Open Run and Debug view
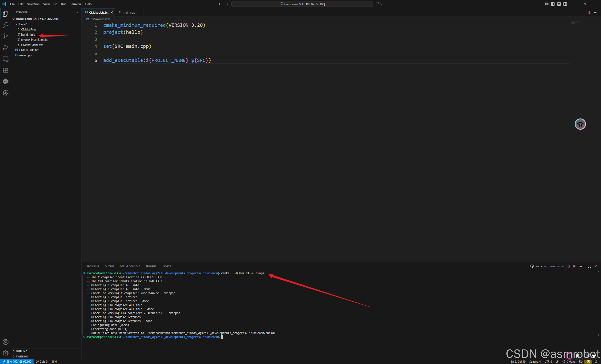 tap(6, 48)
